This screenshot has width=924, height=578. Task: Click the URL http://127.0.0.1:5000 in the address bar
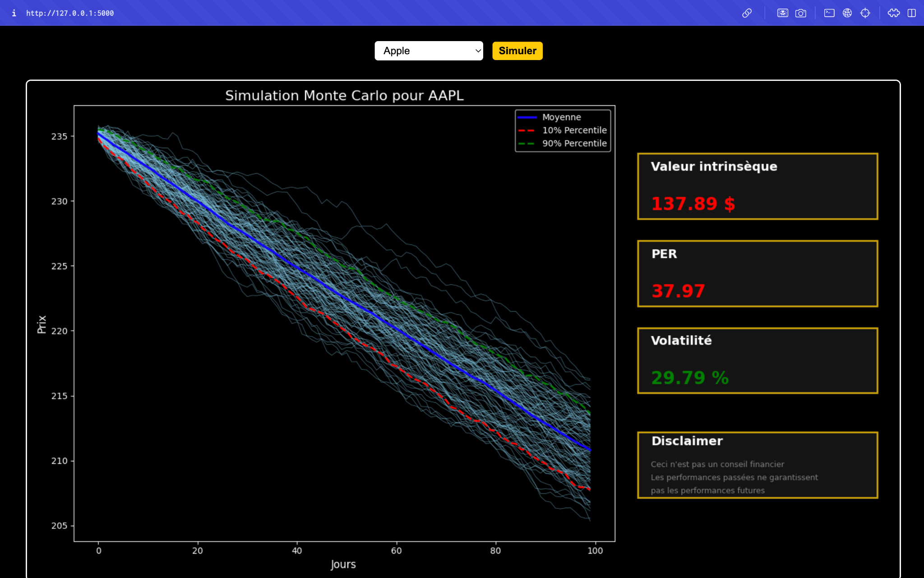point(70,13)
